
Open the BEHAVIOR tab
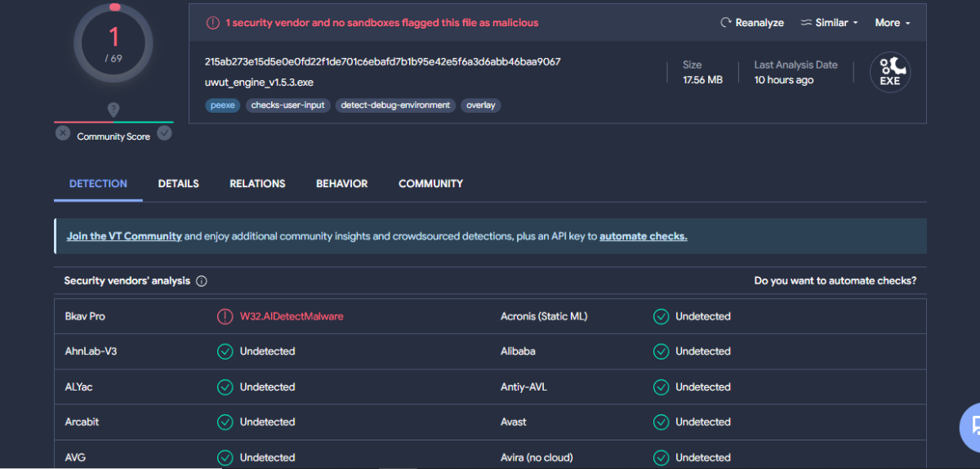[x=342, y=184]
